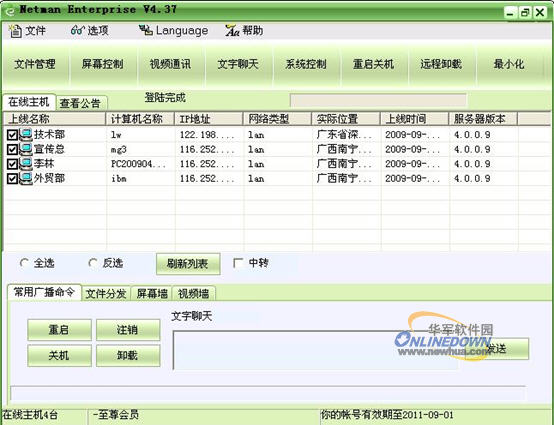Viewport: 554px width, 425px height.
Task: Click the 刷新列表 button
Action: [x=188, y=264]
